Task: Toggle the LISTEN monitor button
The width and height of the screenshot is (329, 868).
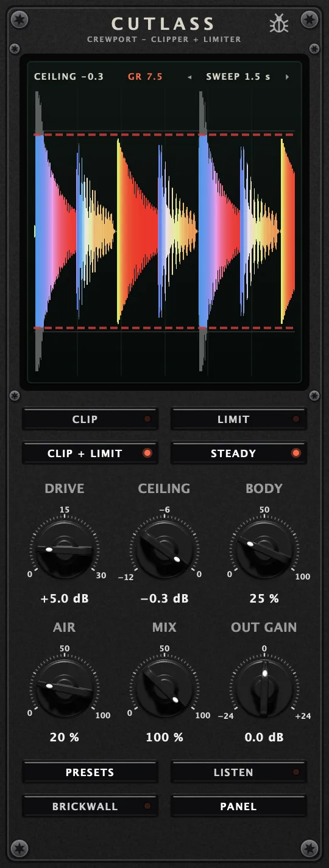Action: [239, 772]
